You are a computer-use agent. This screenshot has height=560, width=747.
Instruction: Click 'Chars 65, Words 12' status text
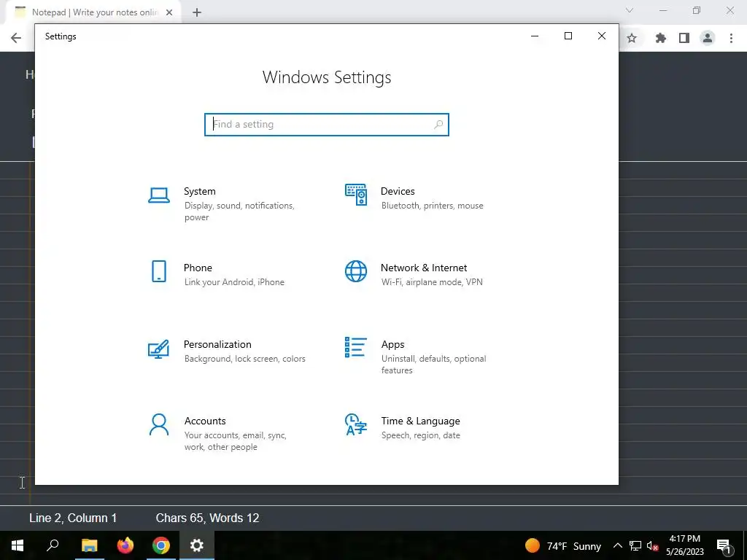pos(207,518)
